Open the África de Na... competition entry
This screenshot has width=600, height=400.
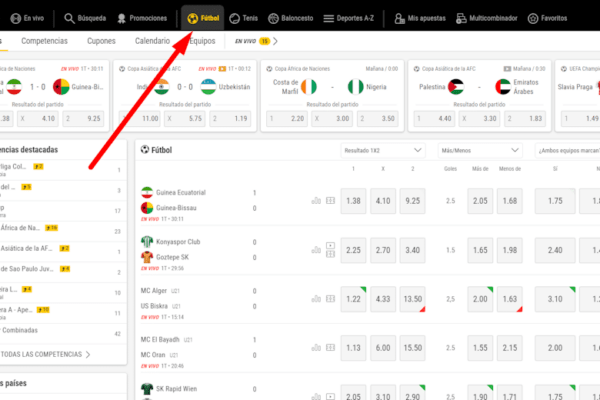coord(63,231)
